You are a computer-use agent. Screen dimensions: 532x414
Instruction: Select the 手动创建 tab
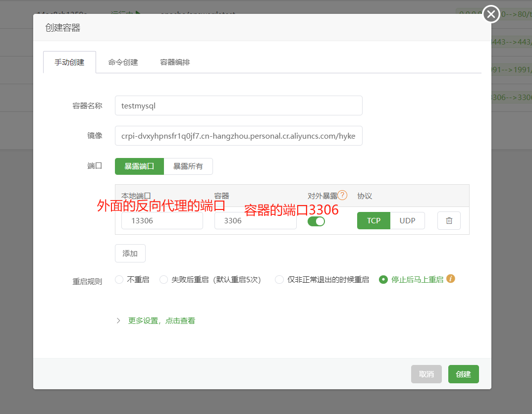[x=69, y=62]
